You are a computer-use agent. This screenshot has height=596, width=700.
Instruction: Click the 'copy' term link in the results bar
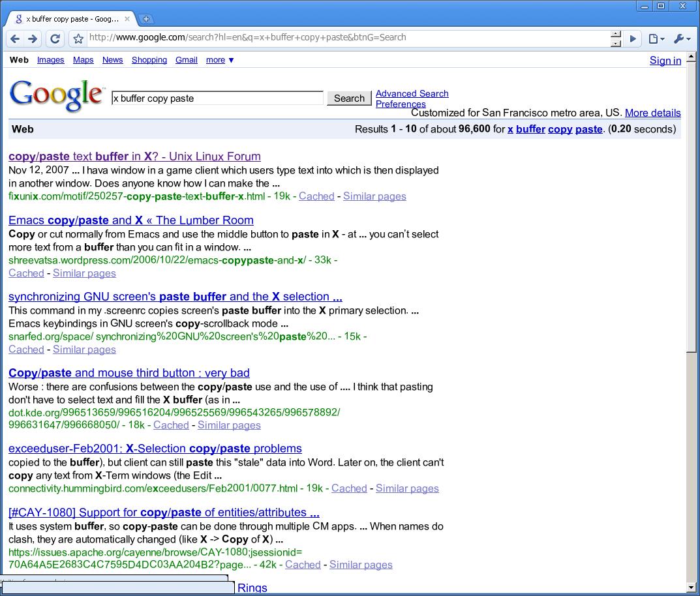click(x=560, y=129)
